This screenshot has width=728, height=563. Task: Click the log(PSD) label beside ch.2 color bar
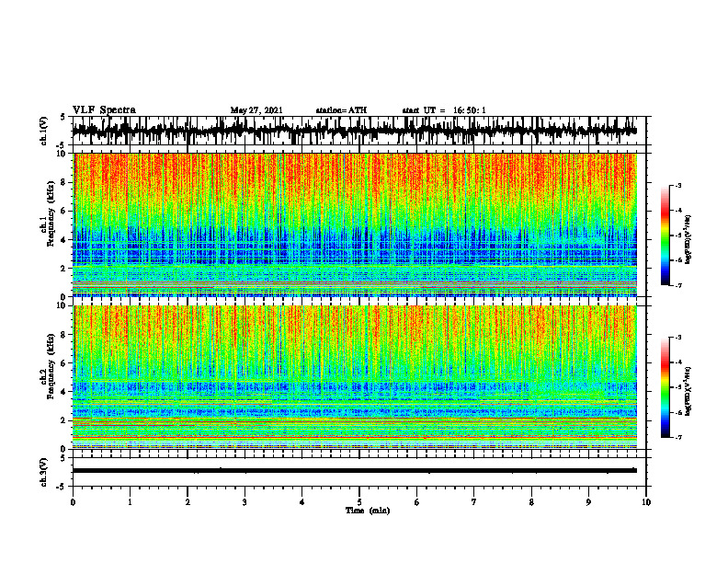tap(689, 391)
